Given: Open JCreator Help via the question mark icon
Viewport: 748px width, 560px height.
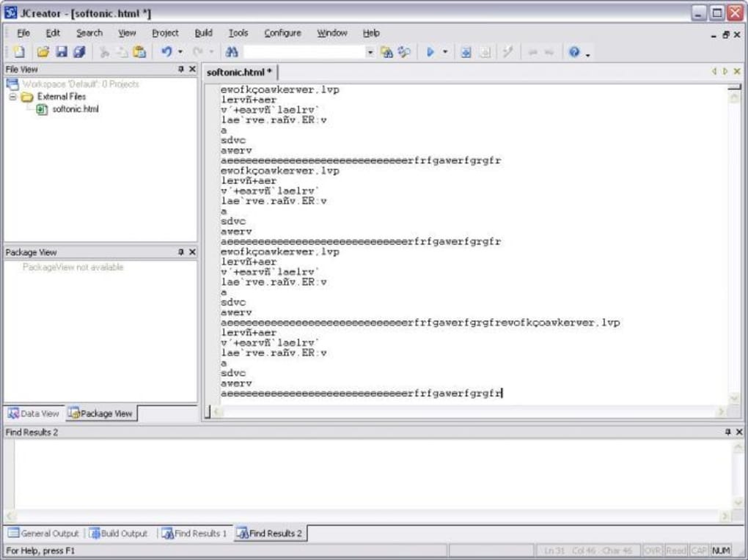Looking at the screenshot, I should pyautogui.click(x=573, y=51).
